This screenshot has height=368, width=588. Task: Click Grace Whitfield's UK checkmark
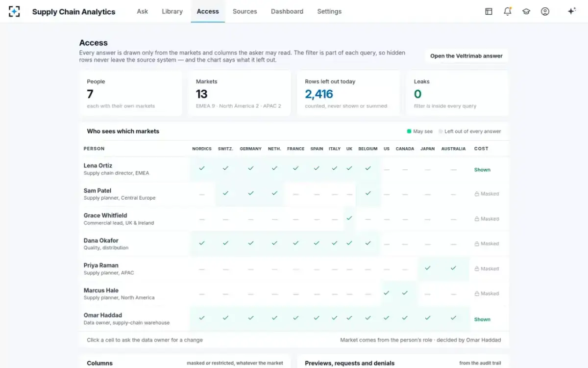coord(349,218)
